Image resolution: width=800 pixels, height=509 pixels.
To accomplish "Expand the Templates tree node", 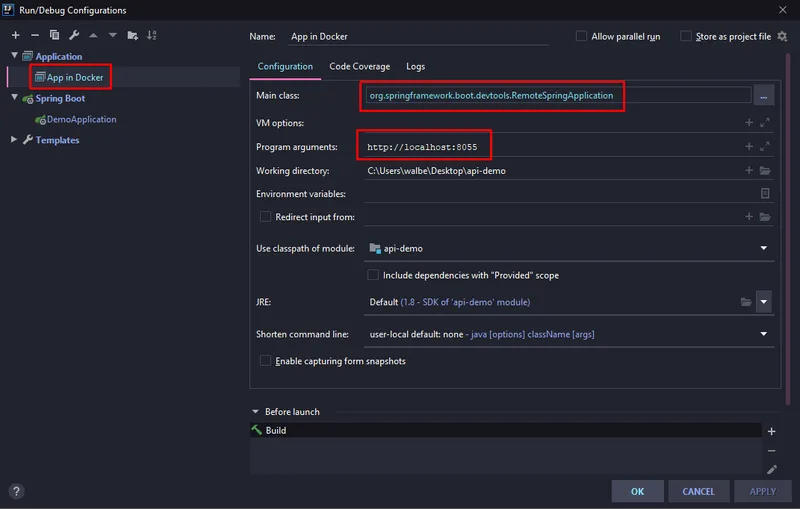I will (x=14, y=139).
